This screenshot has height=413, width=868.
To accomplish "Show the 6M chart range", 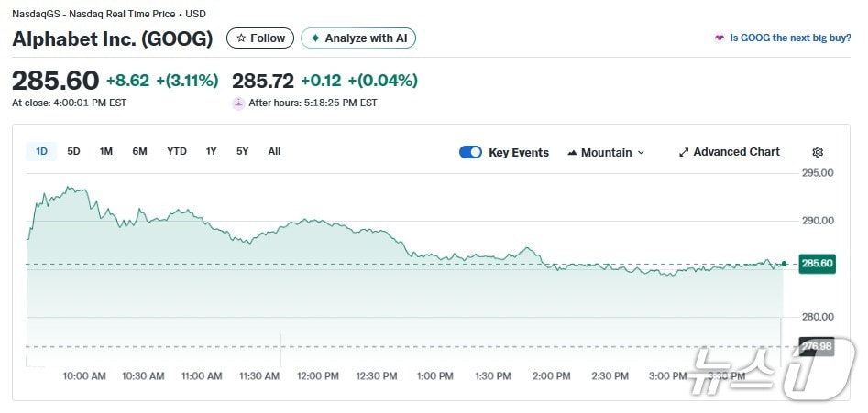I will [x=139, y=151].
